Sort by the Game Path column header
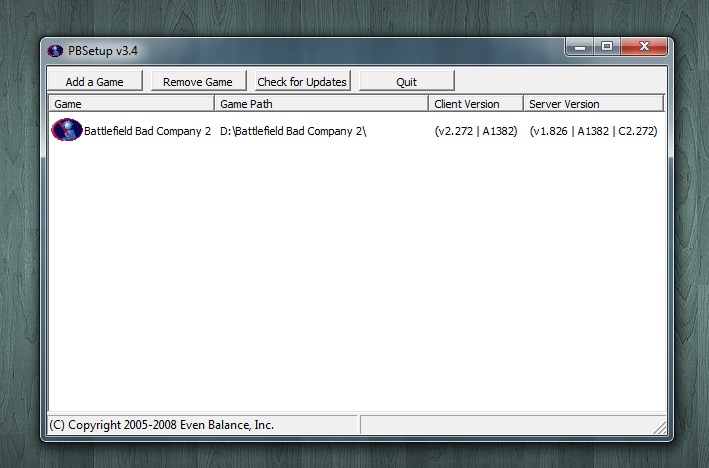The width and height of the screenshot is (709, 468). tap(321, 104)
